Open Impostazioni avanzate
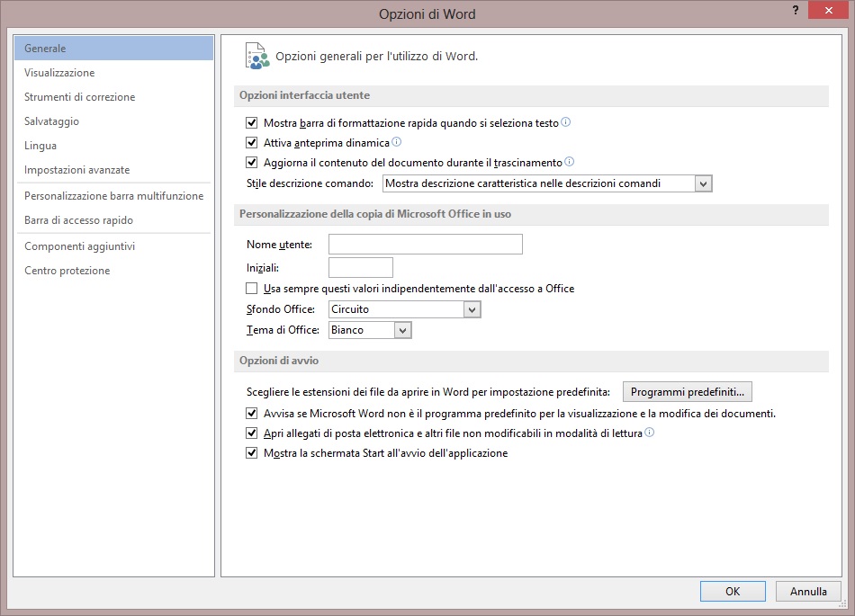This screenshot has width=855, height=616. pos(113,170)
